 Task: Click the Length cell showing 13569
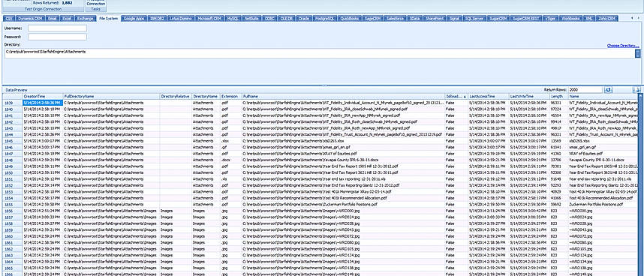558,141
